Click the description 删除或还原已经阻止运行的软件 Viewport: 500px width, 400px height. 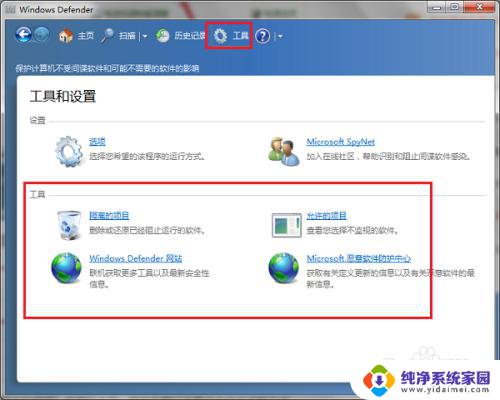147,230
